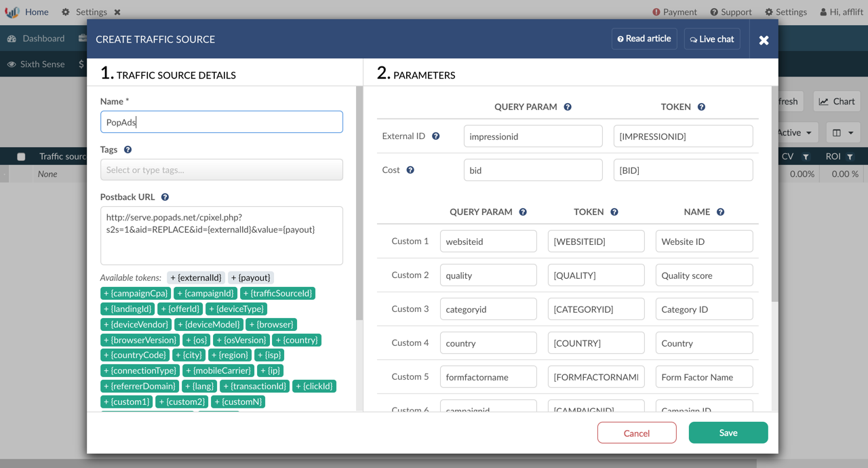Save the traffic source
868x468 pixels.
[728, 433]
